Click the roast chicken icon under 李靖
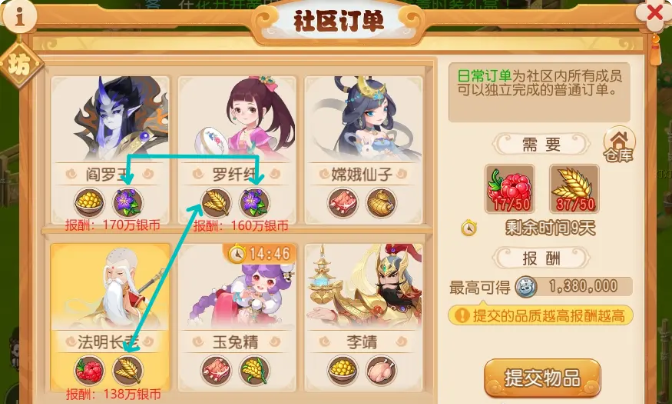 (x=381, y=369)
